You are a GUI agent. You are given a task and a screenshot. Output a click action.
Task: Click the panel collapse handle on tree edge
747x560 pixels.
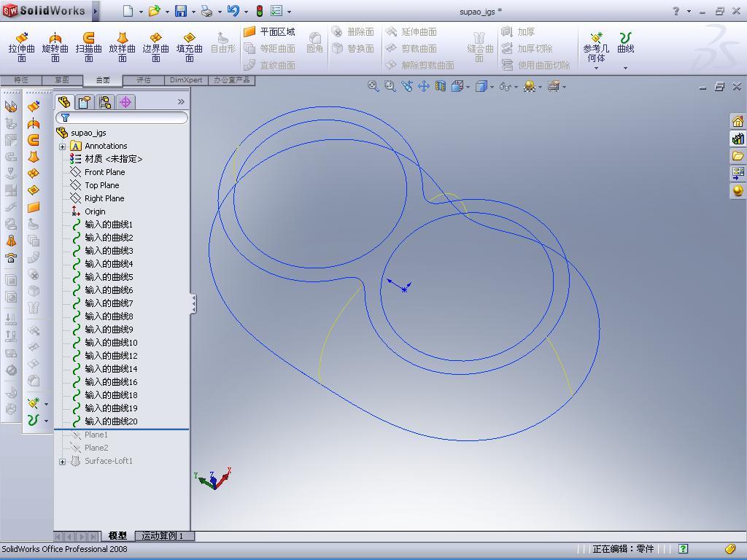tap(193, 304)
